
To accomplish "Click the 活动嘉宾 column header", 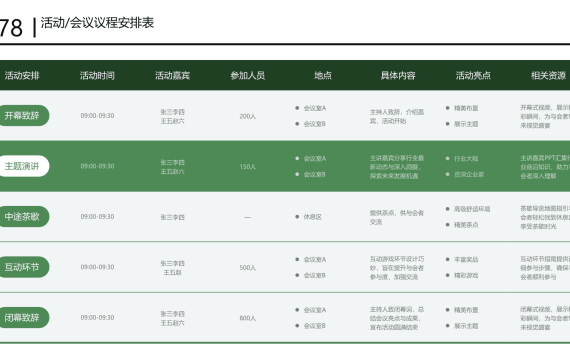I will [173, 76].
